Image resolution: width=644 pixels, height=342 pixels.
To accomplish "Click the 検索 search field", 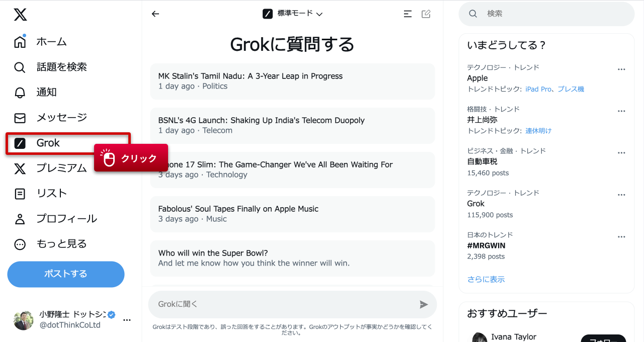I will tap(546, 14).
